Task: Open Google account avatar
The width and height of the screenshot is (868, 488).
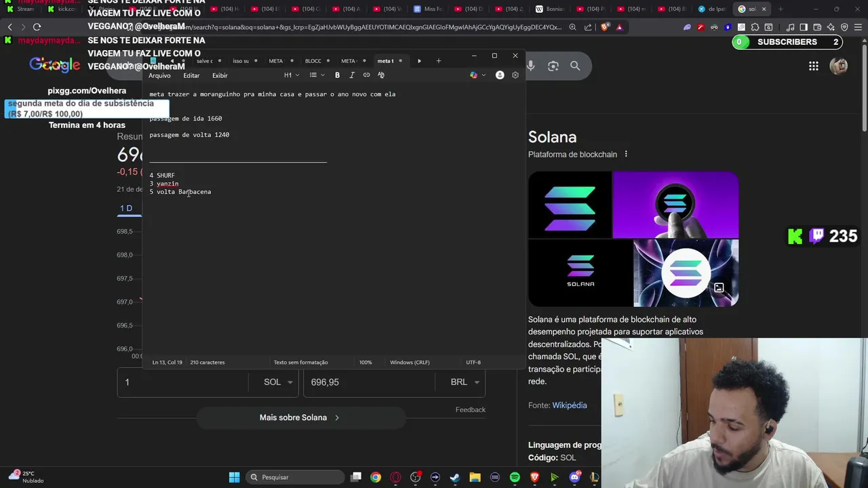Action: tap(839, 66)
